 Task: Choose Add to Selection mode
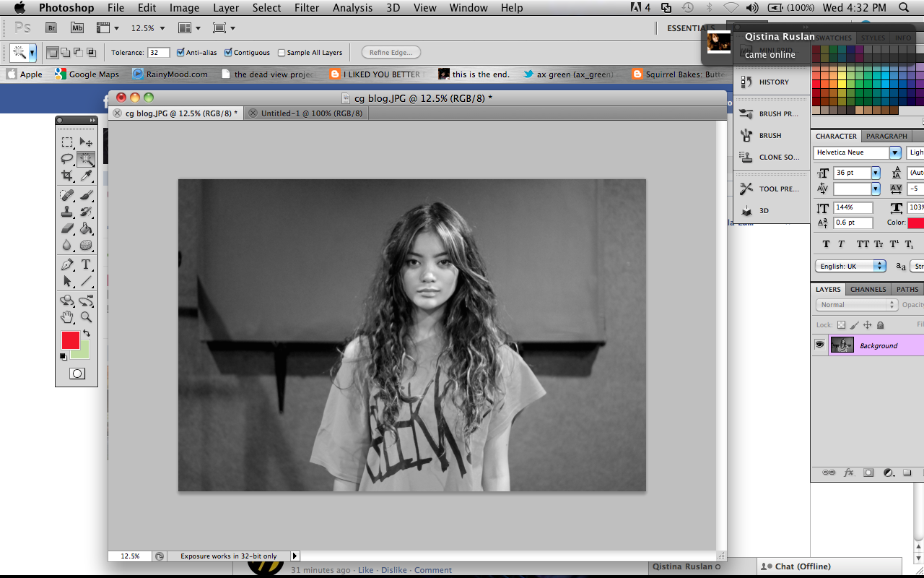65,53
